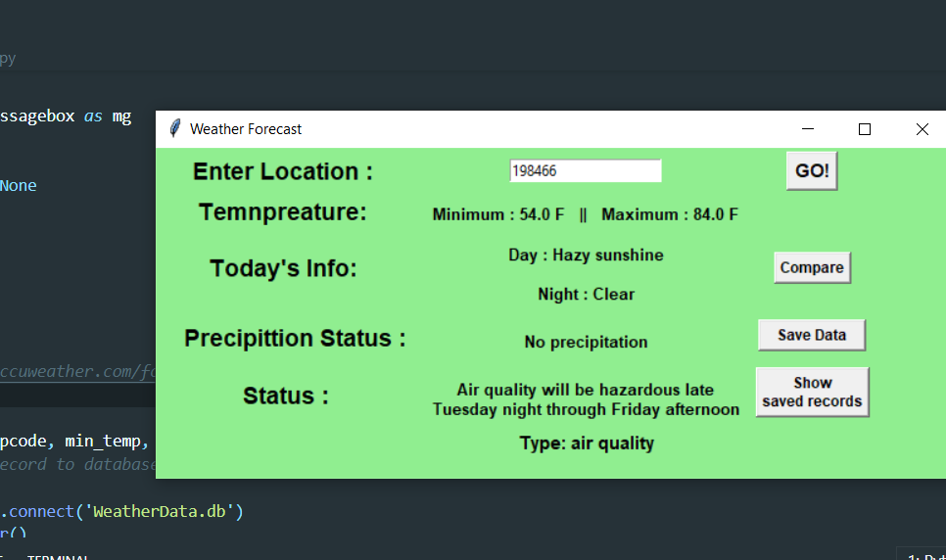The width and height of the screenshot is (946, 560).
Task: Minimize the Weather Forecast window
Action: tap(808, 129)
